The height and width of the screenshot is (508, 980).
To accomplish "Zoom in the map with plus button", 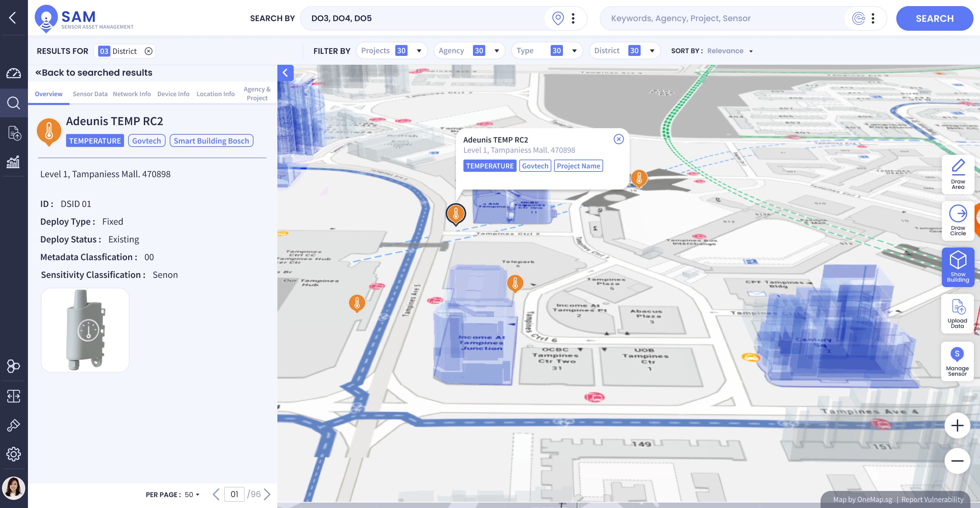I will (957, 425).
